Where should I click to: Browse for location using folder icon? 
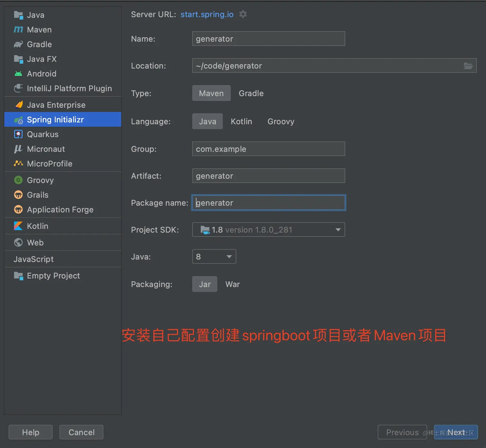(x=468, y=66)
